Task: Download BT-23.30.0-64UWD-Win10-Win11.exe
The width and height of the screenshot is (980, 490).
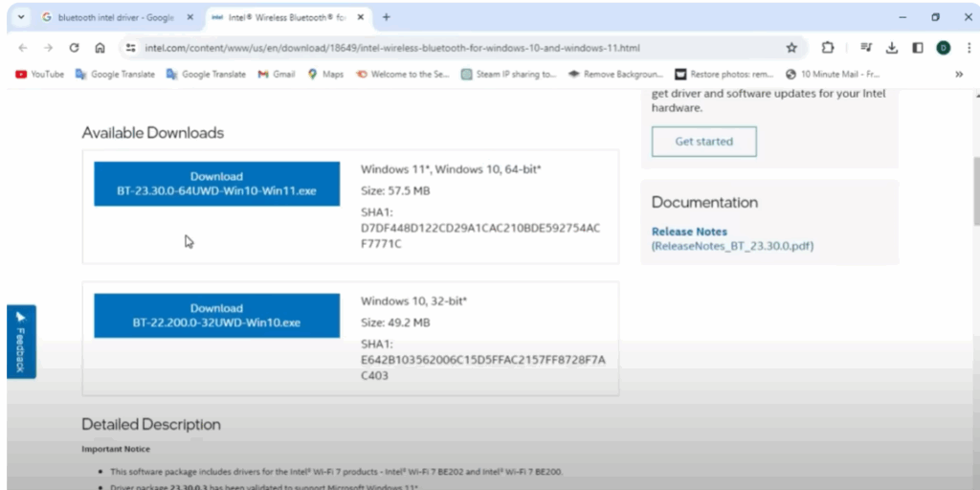Action: tap(216, 183)
